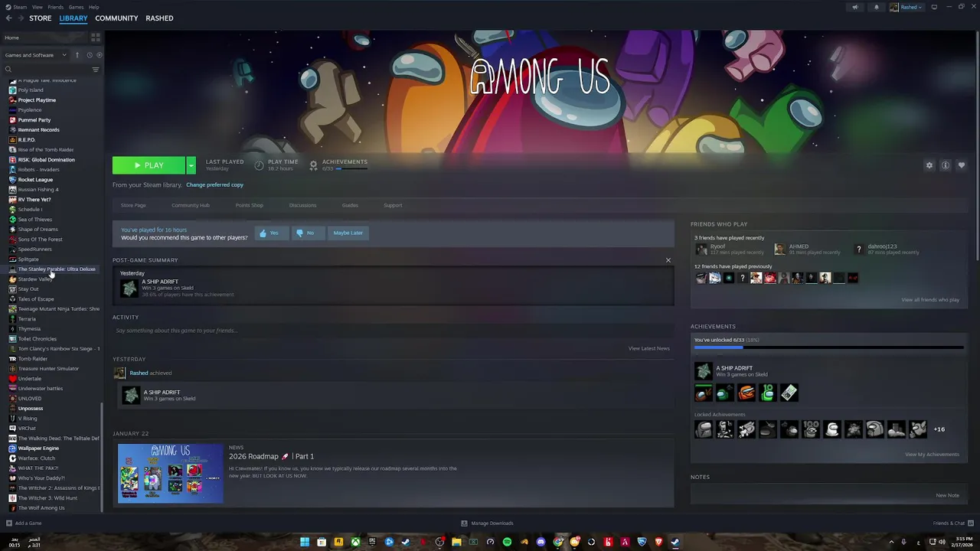Click Change preferred copy link
Screen dimensions: 980x551
click(214, 185)
